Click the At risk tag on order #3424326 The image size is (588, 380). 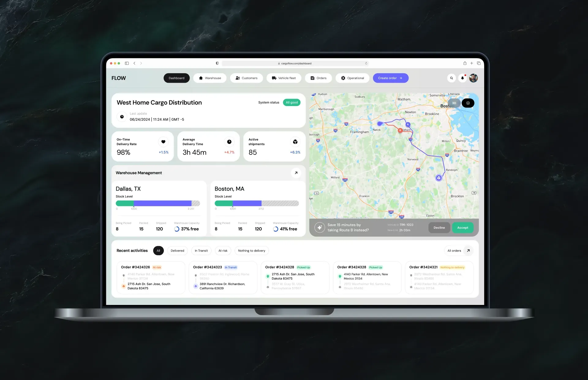[x=157, y=268]
